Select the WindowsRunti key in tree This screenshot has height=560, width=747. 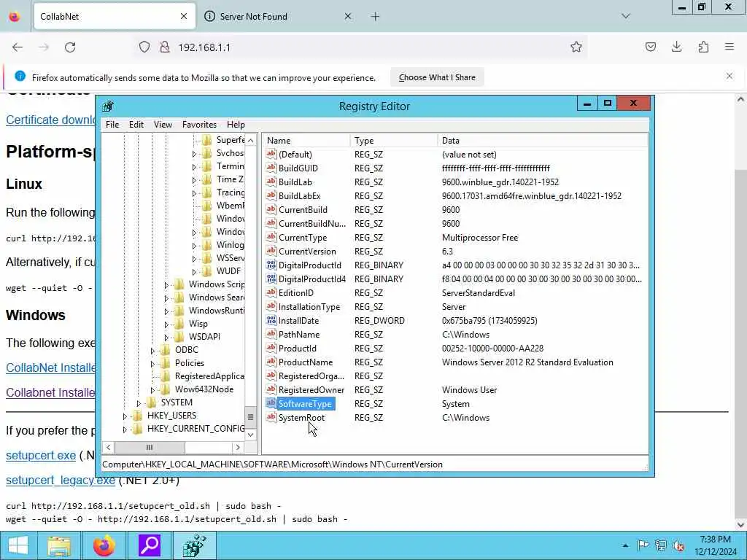click(x=216, y=311)
